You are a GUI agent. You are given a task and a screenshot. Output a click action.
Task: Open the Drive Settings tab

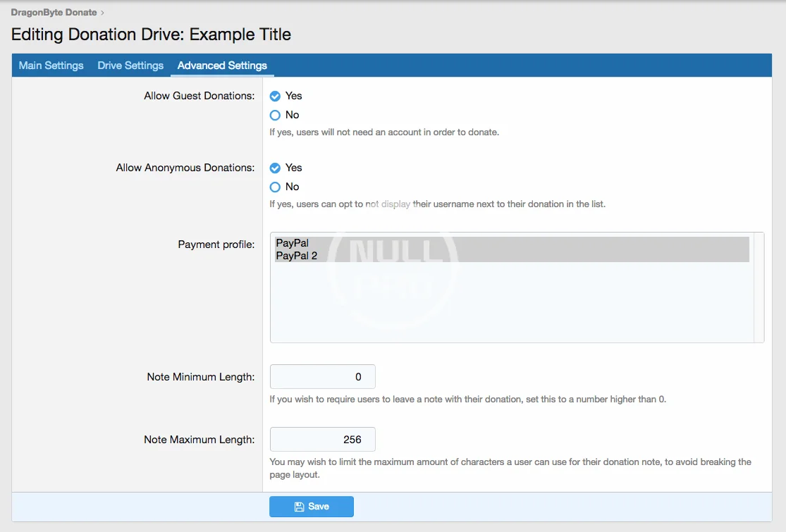(130, 66)
